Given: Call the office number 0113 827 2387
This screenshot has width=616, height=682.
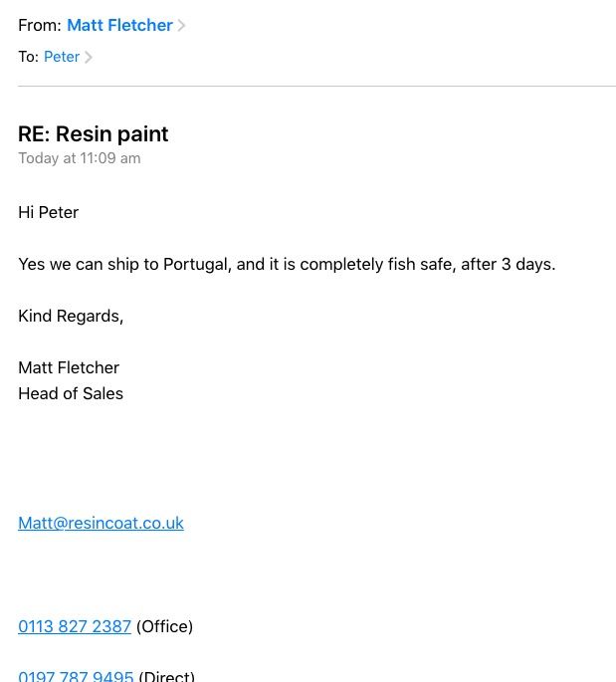Looking at the screenshot, I should click(75, 626).
